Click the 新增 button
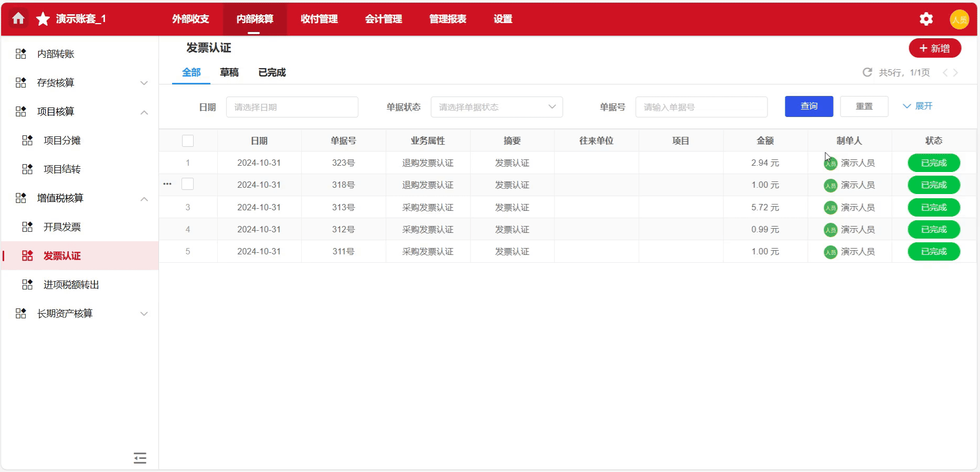 934,48
